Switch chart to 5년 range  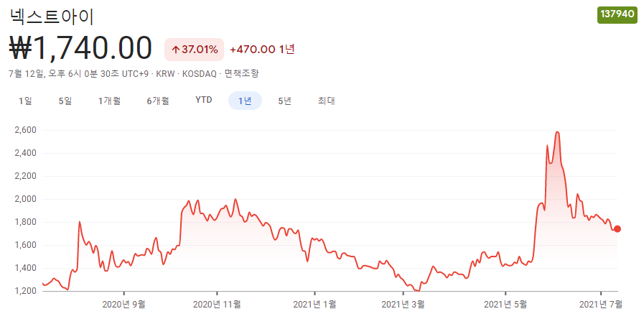tap(284, 101)
